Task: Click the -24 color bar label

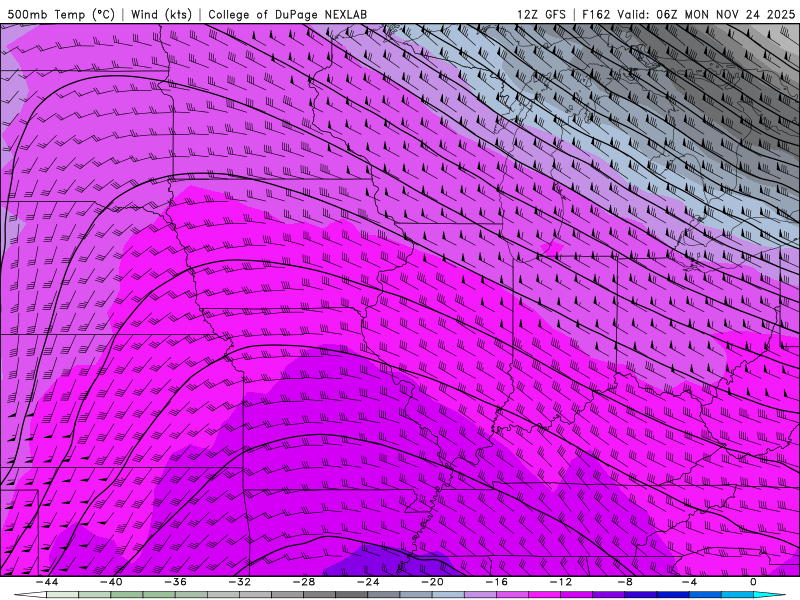Action: [x=368, y=582]
